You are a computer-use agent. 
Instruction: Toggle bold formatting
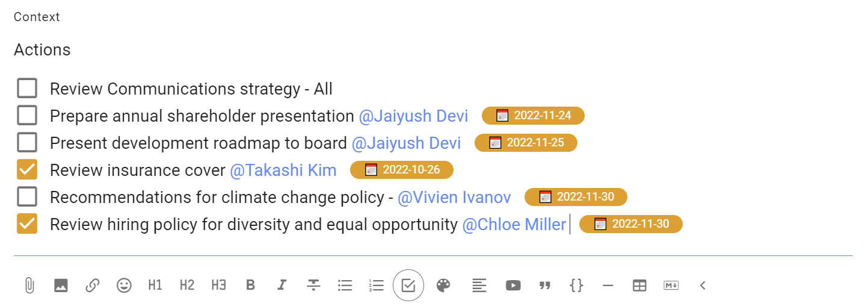coord(251,286)
